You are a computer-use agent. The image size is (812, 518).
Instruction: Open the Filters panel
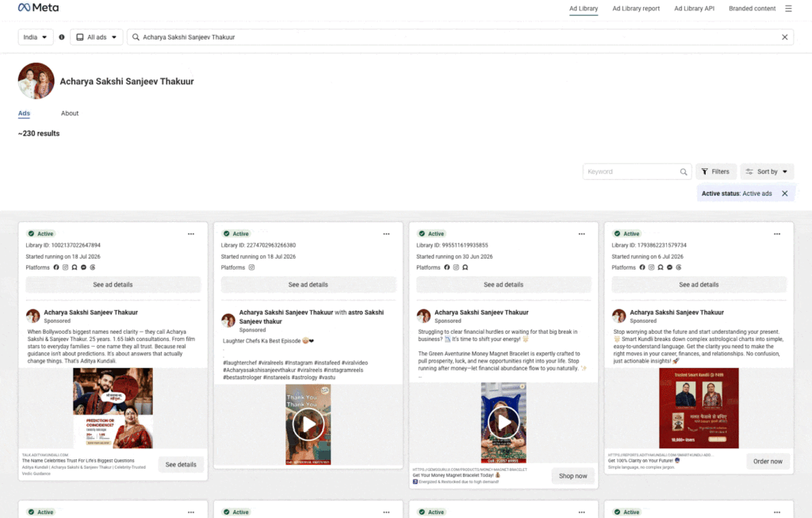(716, 171)
